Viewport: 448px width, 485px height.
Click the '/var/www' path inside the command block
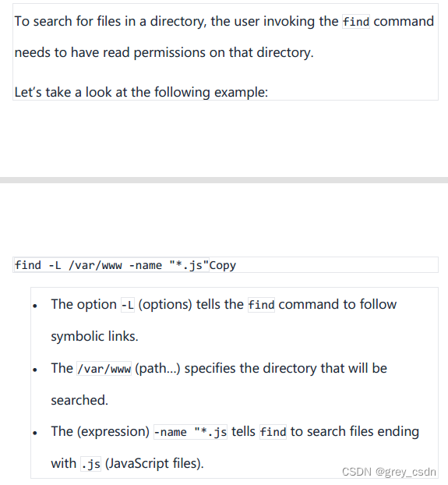click(x=95, y=265)
